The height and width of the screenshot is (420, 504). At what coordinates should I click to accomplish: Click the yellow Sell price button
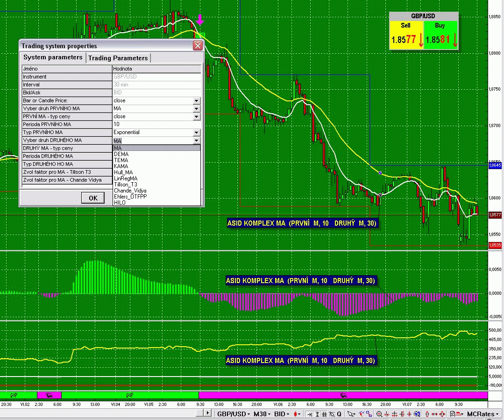[406, 35]
